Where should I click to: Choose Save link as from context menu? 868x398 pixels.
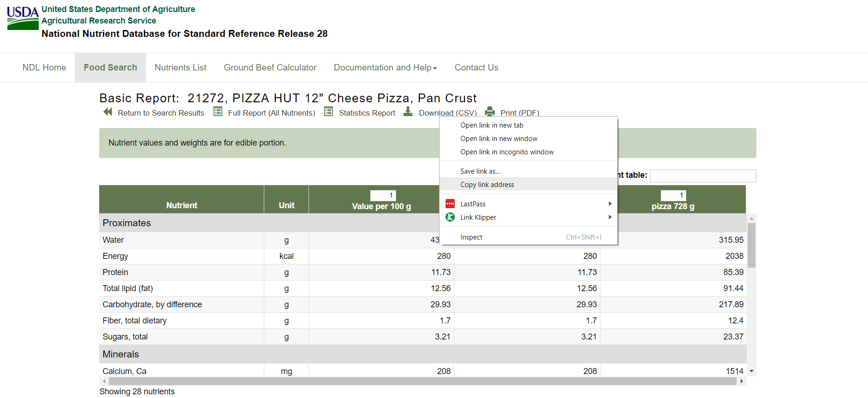(480, 171)
